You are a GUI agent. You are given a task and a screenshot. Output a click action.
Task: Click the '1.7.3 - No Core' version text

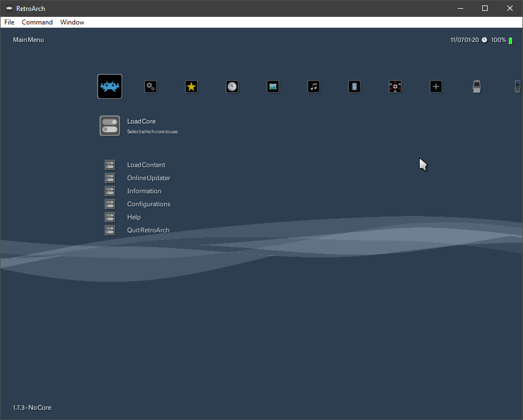click(x=32, y=407)
